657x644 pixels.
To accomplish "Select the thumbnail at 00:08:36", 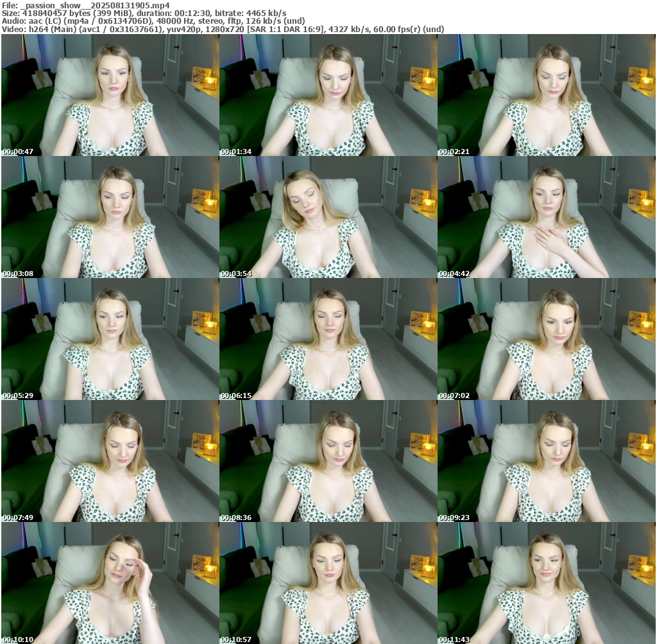I will 328,461.
